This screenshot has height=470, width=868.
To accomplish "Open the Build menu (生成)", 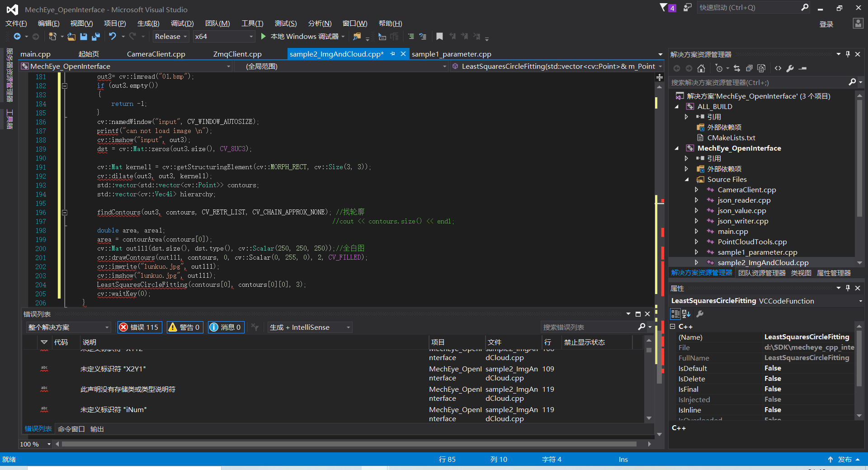I will [x=148, y=24].
